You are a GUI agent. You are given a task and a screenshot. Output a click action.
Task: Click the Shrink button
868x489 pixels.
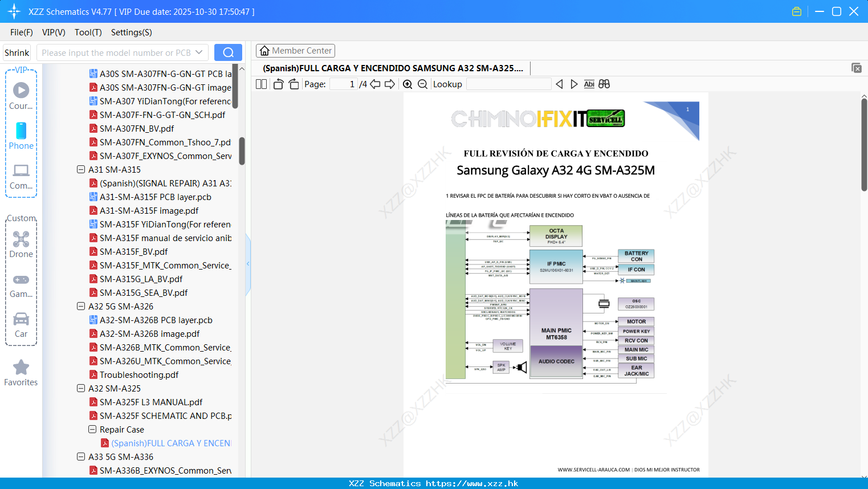point(17,52)
